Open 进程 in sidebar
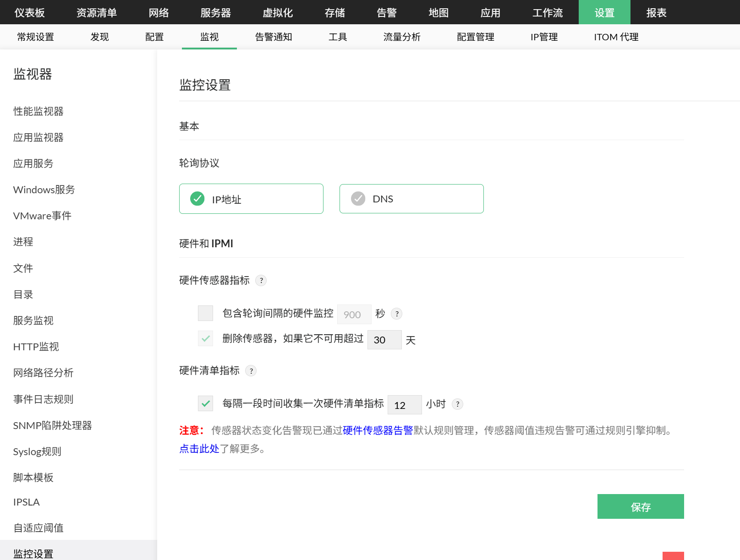The image size is (740, 560). (x=23, y=242)
